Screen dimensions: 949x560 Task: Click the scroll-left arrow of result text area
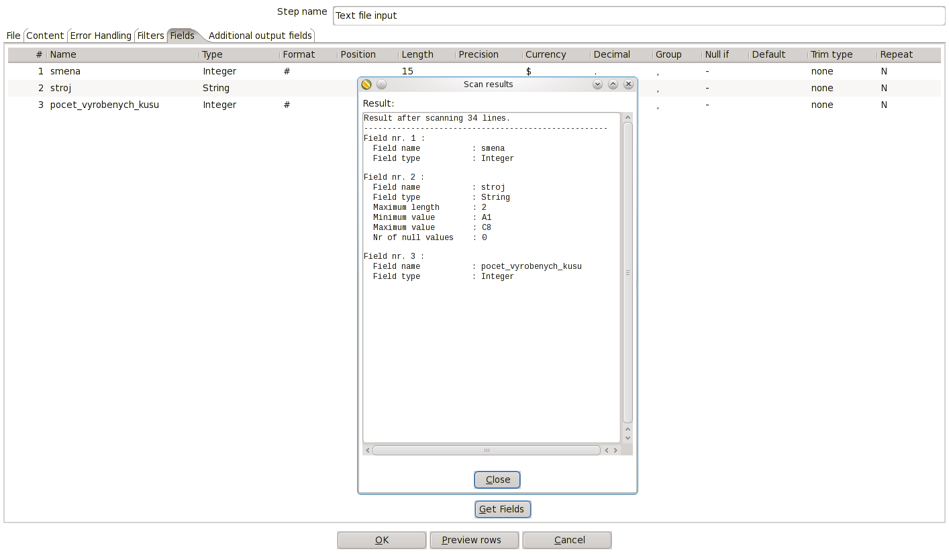366,451
